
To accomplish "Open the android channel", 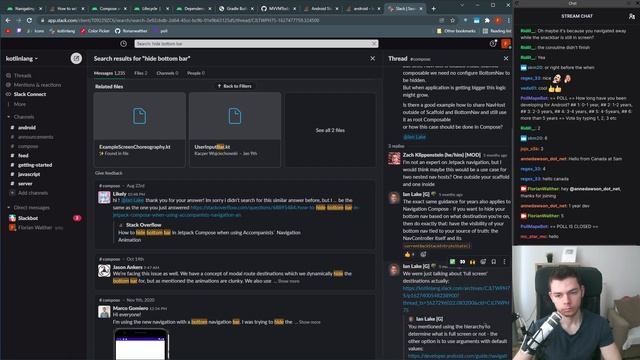I will (27, 128).
